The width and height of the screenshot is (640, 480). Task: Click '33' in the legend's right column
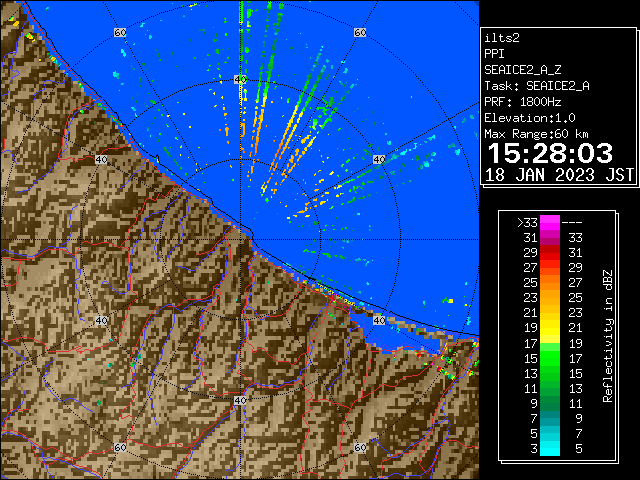(575, 238)
